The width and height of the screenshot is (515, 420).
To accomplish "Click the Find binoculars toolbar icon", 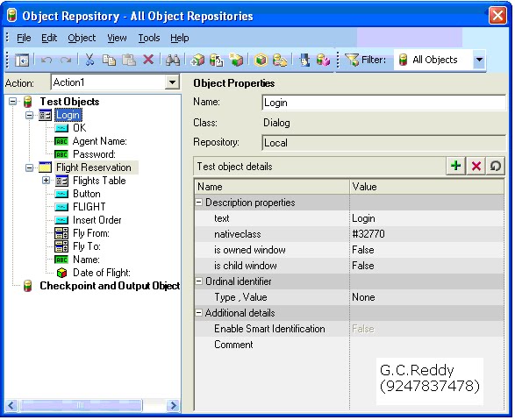I will [x=173, y=60].
